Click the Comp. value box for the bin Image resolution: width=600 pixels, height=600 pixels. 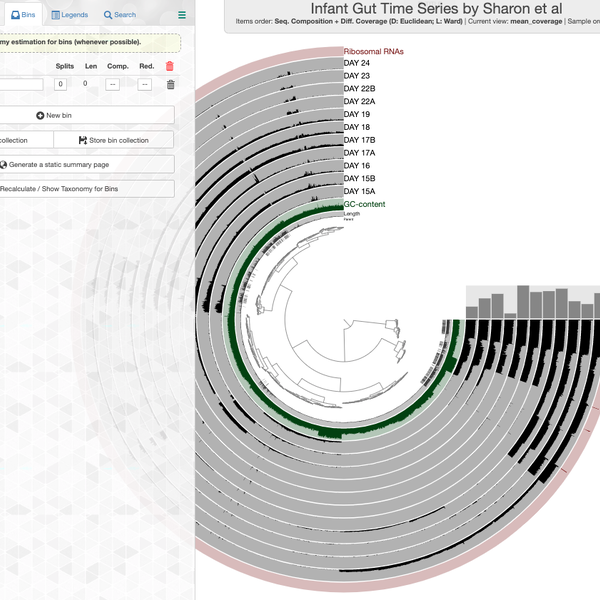point(112,85)
